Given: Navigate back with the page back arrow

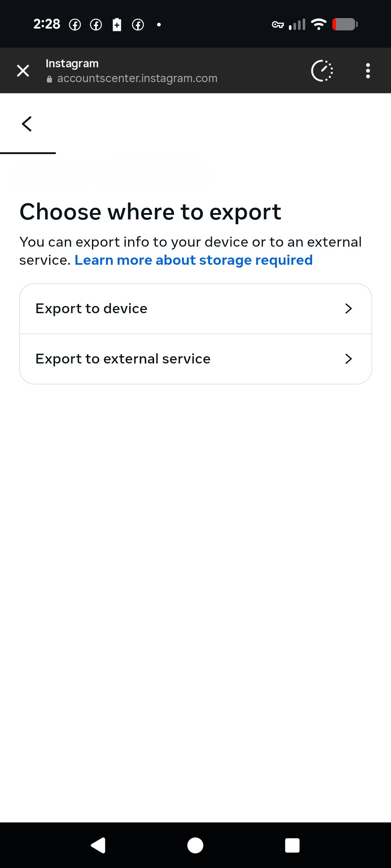Looking at the screenshot, I should click(27, 123).
